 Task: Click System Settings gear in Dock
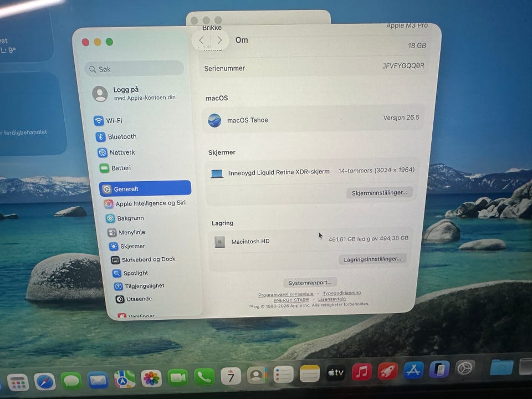click(x=464, y=368)
